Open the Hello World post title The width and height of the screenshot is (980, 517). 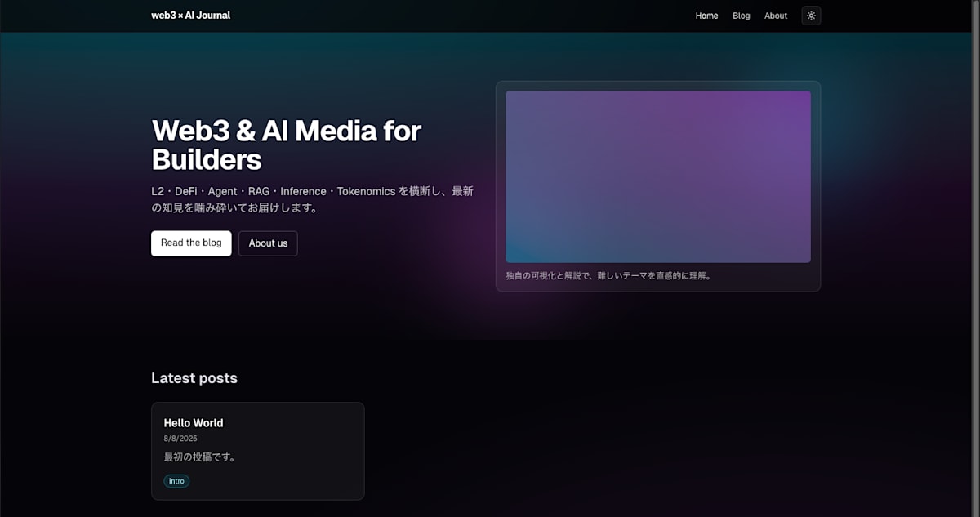[194, 423]
